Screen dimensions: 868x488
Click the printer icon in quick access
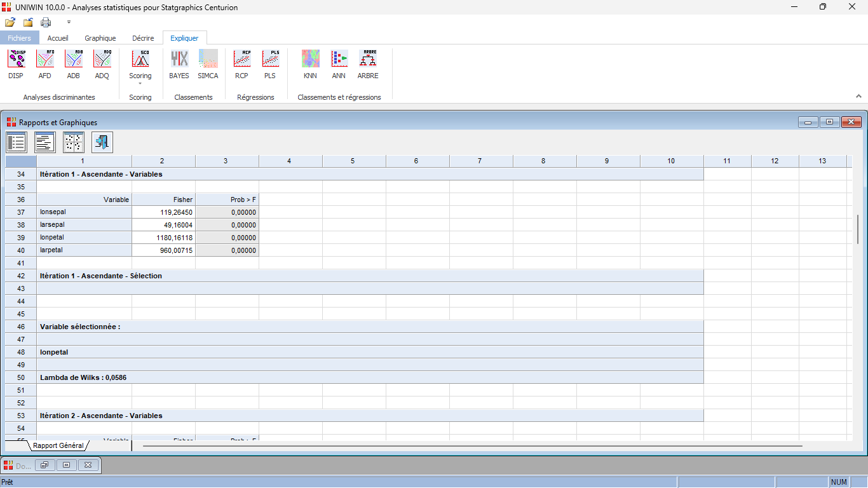[46, 22]
